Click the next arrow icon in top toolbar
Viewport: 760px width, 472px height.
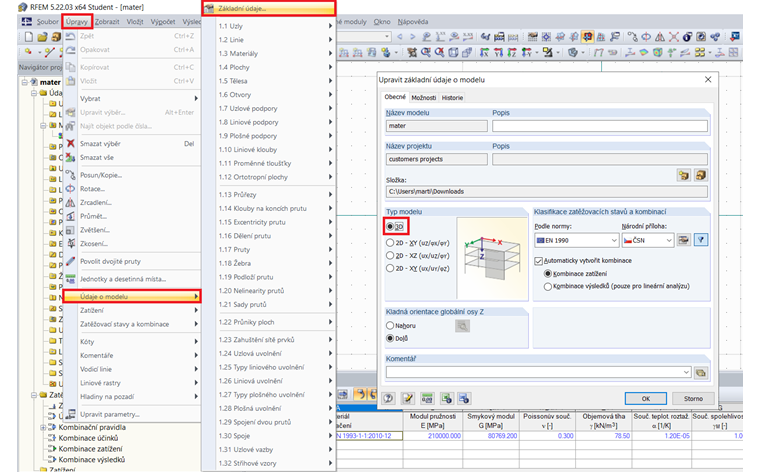(x=412, y=37)
